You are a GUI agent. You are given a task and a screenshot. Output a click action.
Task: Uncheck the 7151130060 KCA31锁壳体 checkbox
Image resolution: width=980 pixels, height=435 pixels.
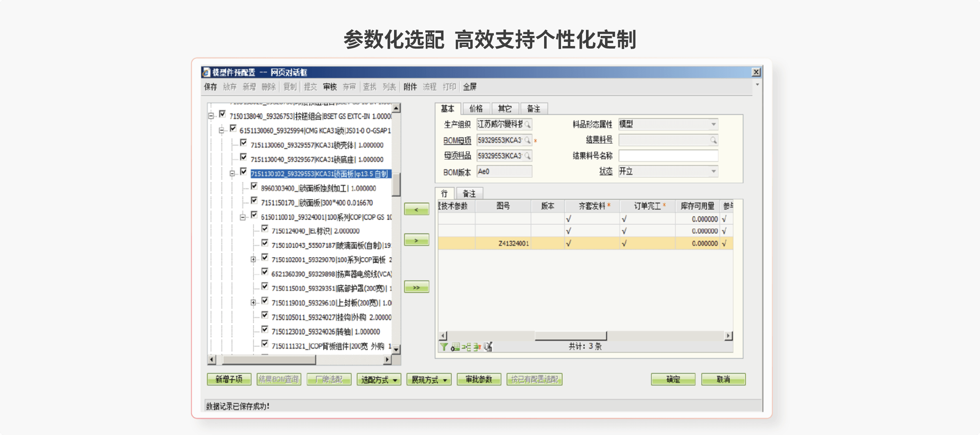click(244, 143)
